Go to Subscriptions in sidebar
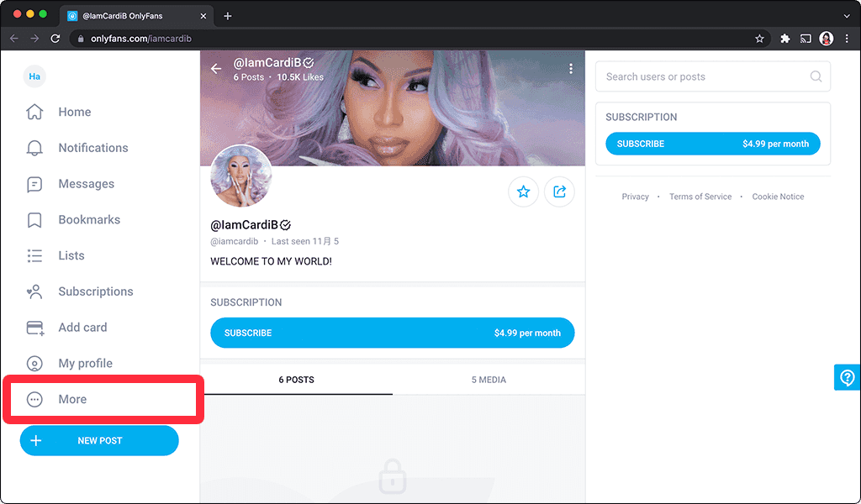This screenshot has height=504, width=861. 96,291
